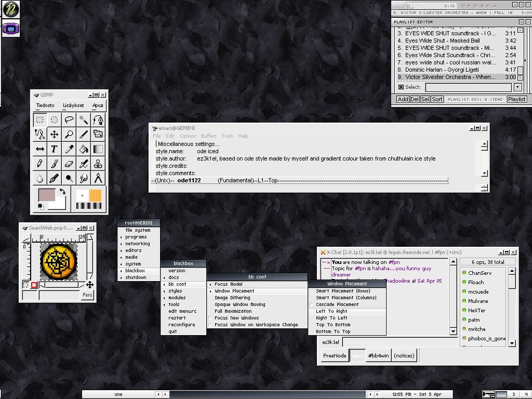
Task: Click the Add button in Playlist Editor
Action: [403, 99]
